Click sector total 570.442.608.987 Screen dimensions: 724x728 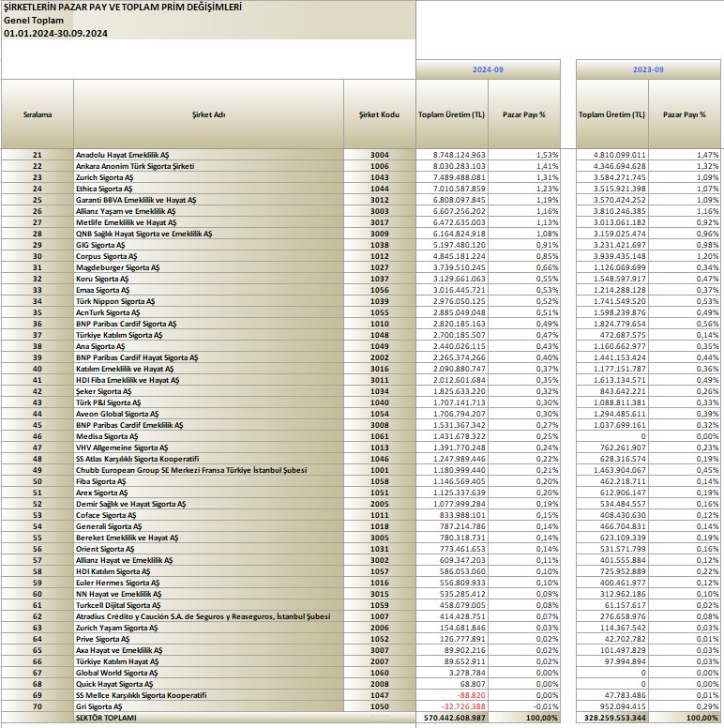coord(454,718)
